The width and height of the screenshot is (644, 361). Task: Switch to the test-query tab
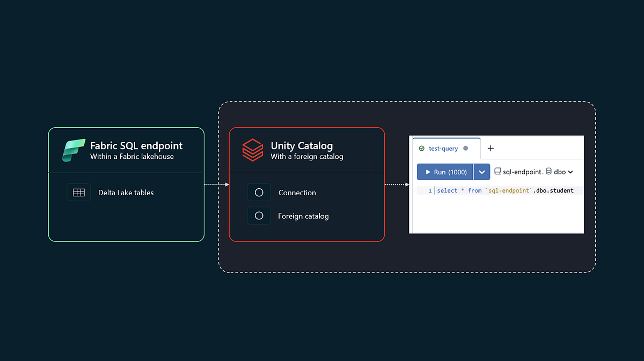444,149
